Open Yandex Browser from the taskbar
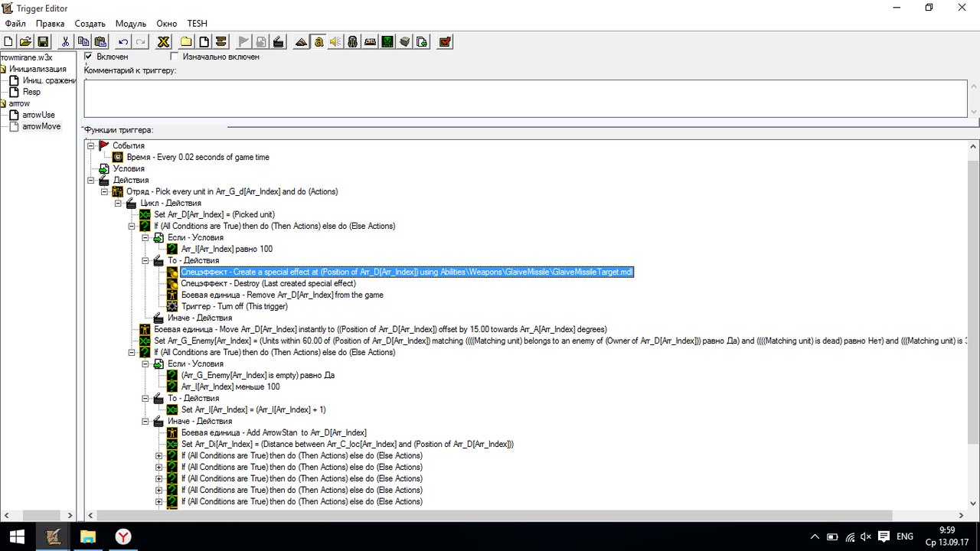Image resolution: width=980 pixels, height=551 pixels. 122,536
